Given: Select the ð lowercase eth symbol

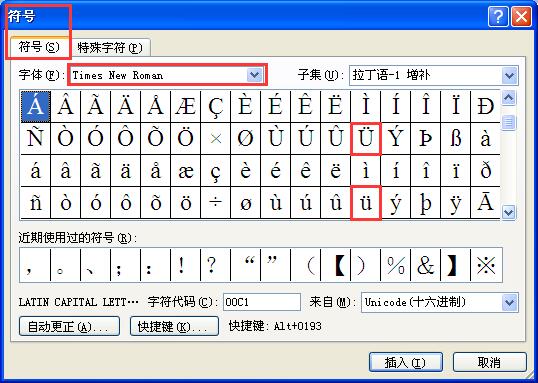Looking at the screenshot, I should tap(486, 171).
